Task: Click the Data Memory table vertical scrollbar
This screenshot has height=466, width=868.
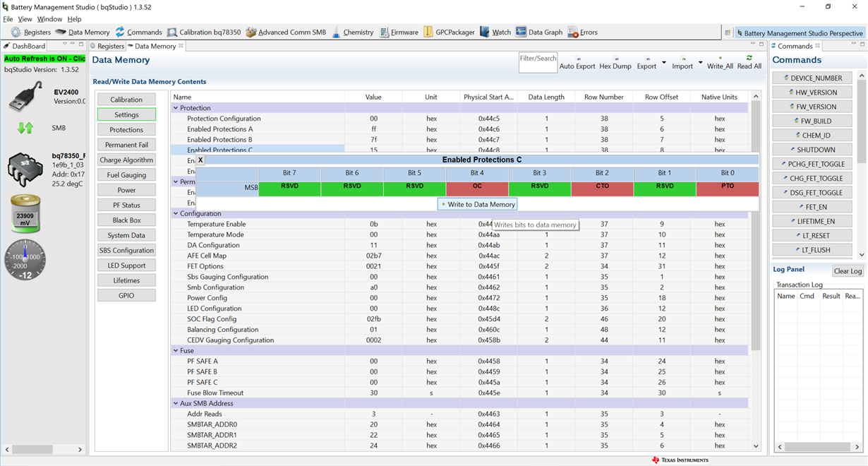Action: click(x=756, y=226)
